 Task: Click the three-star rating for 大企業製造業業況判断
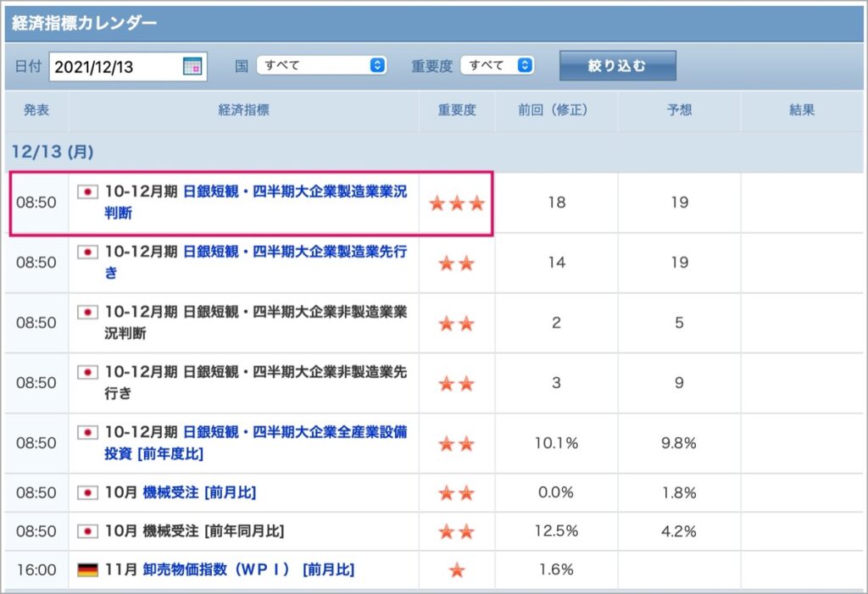click(457, 203)
